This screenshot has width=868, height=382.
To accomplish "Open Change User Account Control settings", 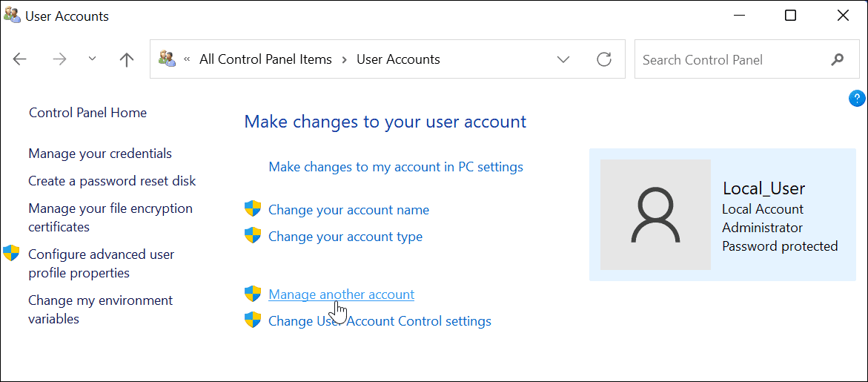I will 380,321.
